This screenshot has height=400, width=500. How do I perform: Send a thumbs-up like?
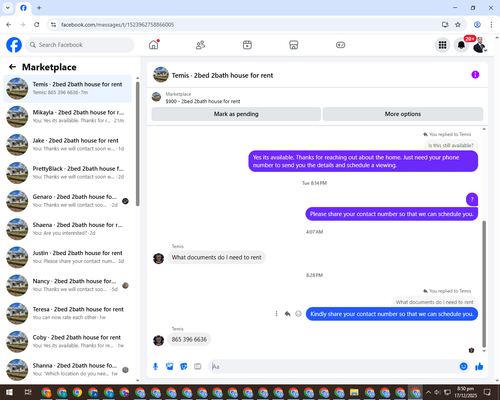[479, 367]
